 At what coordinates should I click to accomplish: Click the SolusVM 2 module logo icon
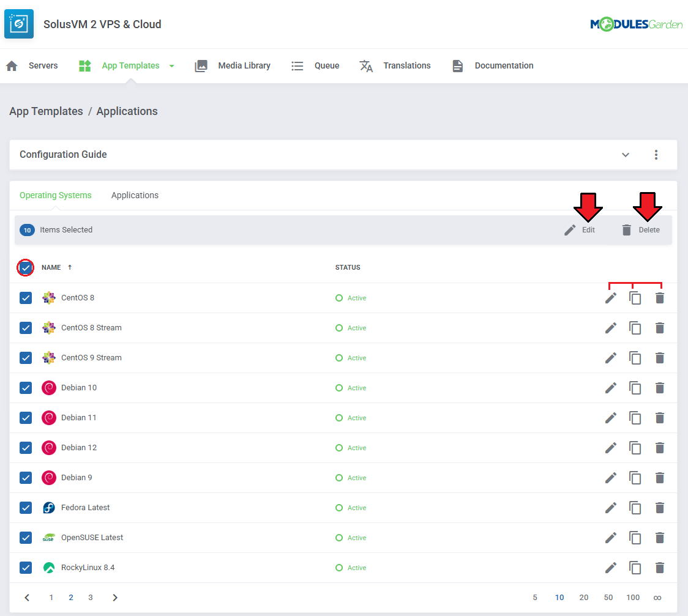tap(19, 24)
